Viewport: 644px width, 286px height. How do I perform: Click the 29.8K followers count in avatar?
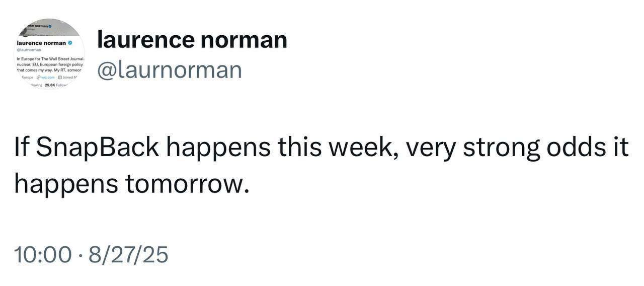[x=50, y=86]
